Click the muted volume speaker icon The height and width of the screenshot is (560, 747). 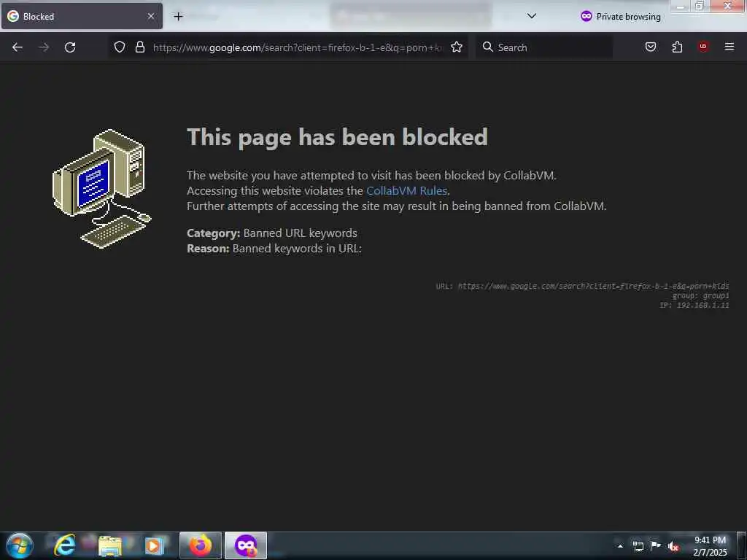[x=673, y=546]
